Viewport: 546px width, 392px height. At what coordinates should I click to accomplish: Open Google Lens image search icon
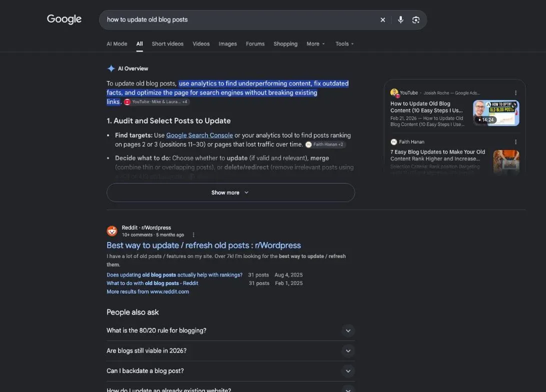point(416,20)
